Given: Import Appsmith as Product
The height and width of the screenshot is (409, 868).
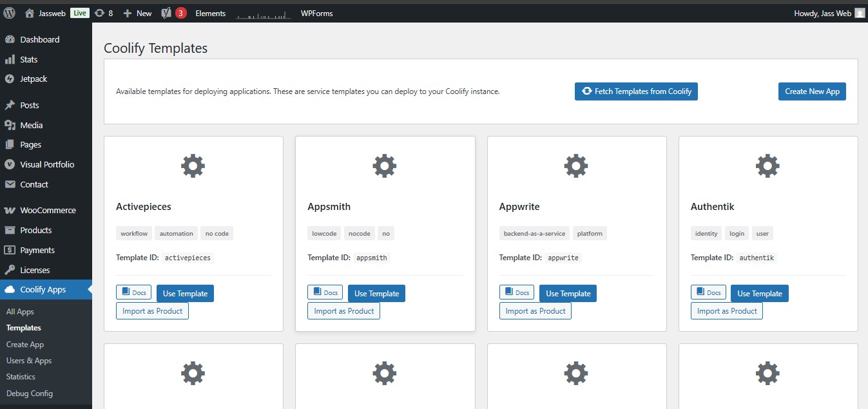Looking at the screenshot, I should tap(344, 311).
